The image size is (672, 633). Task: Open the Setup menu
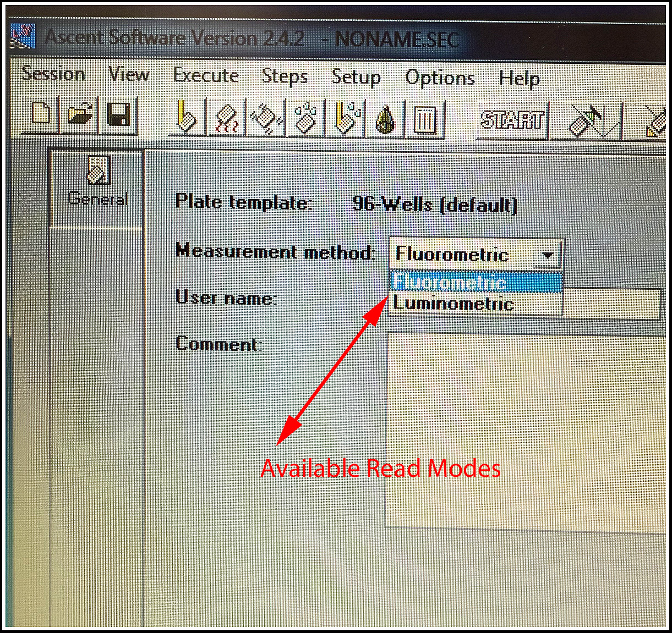coord(356,77)
